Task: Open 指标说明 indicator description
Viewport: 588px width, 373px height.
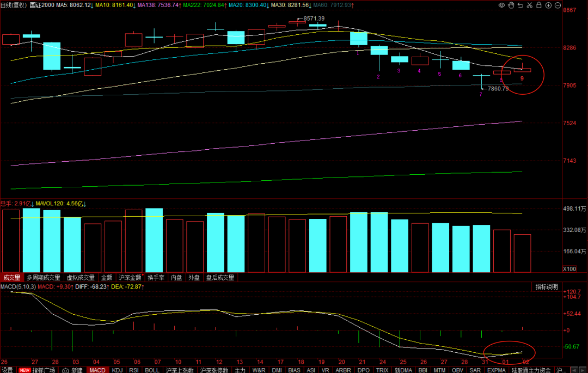Action: (547, 287)
